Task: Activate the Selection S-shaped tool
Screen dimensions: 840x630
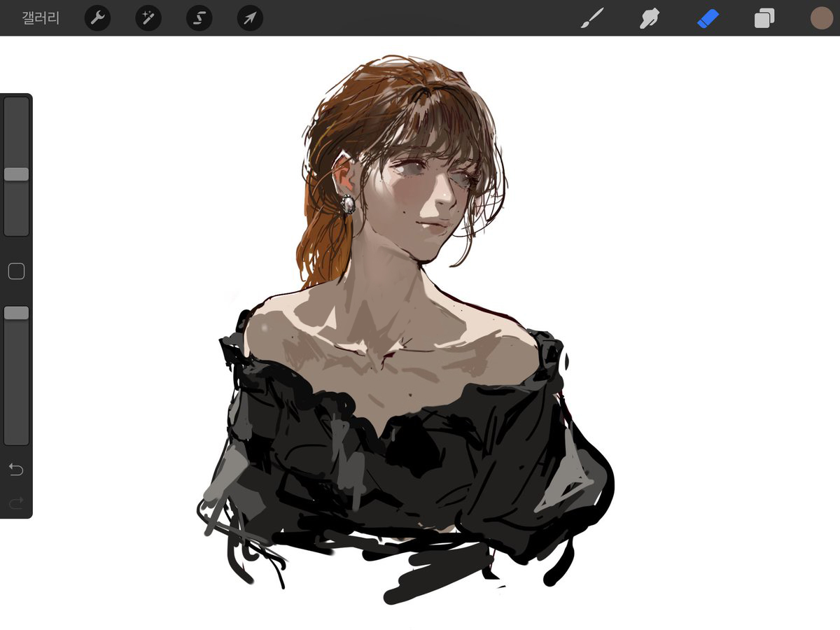Action: pyautogui.click(x=199, y=18)
